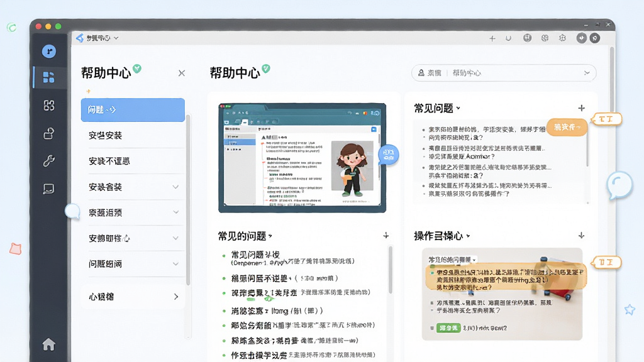This screenshot has width=644, height=362.
Task: Go to the home icon in the sidebar
Action: coord(49,344)
